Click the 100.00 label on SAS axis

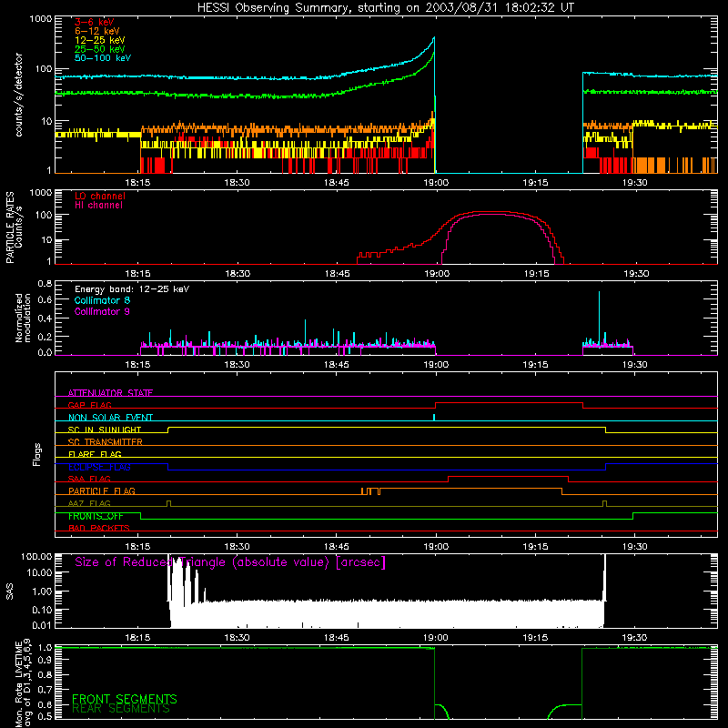(x=36, y=556)
